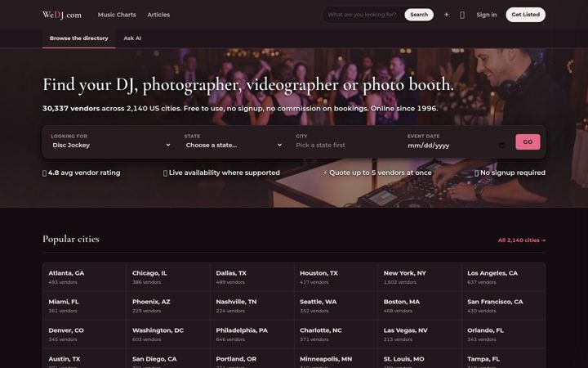Open the Boston, MA city card
Image resolution: width=588 pixels, height=368 pixels.
click(x=419, y=306)
